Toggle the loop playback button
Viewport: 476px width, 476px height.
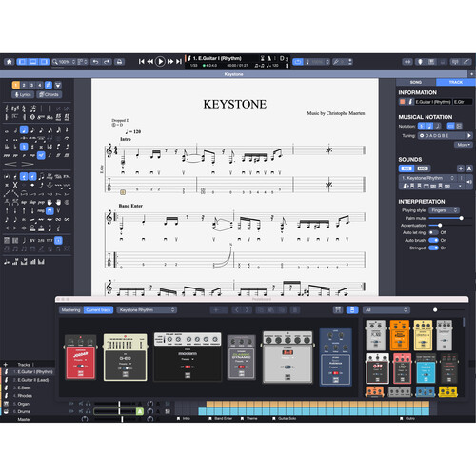298,62
